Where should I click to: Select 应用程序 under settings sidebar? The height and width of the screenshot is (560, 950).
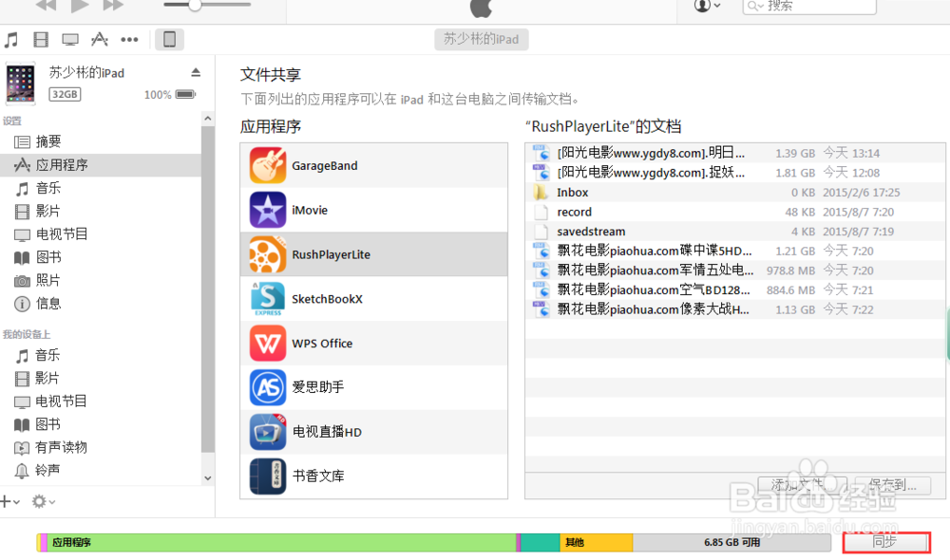tap(100, 165)
